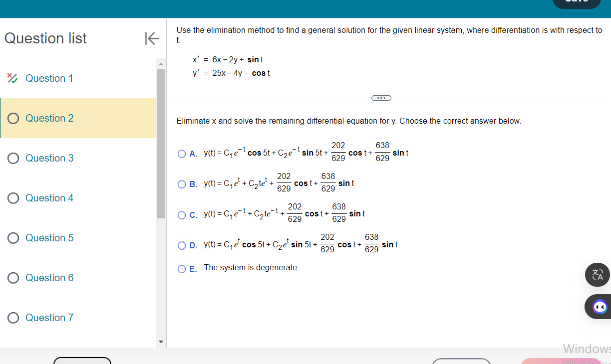The image size is (611, 364).
Task: Open the translate language tool
Action: (x=597, y=275)
